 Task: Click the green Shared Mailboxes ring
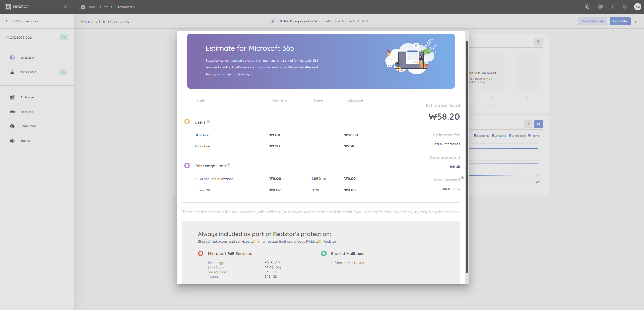[x=324, y=253]
